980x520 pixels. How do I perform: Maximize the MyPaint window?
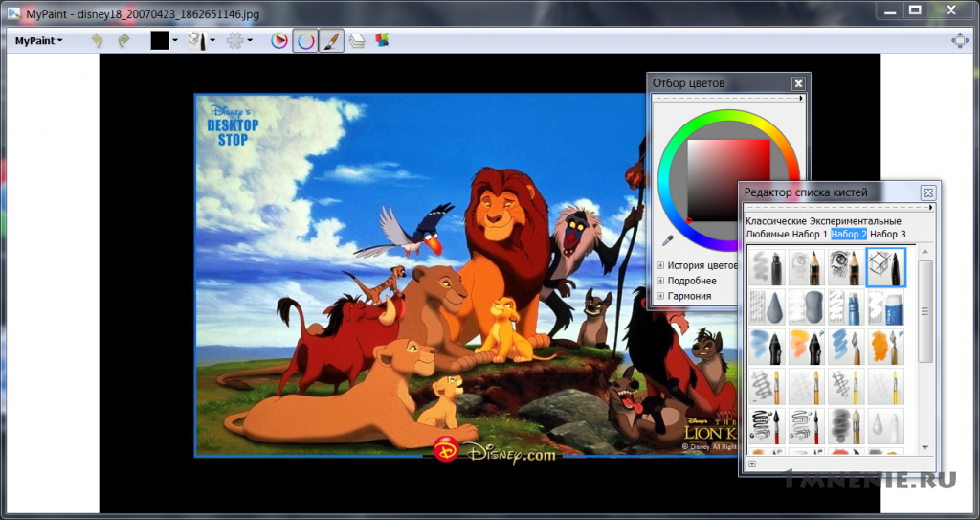click(x=915, y=10)
